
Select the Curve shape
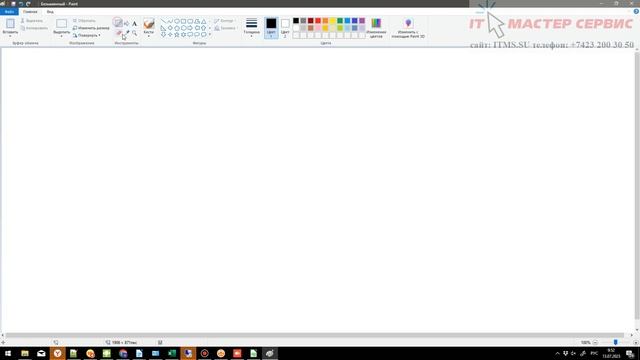[170, 21]
